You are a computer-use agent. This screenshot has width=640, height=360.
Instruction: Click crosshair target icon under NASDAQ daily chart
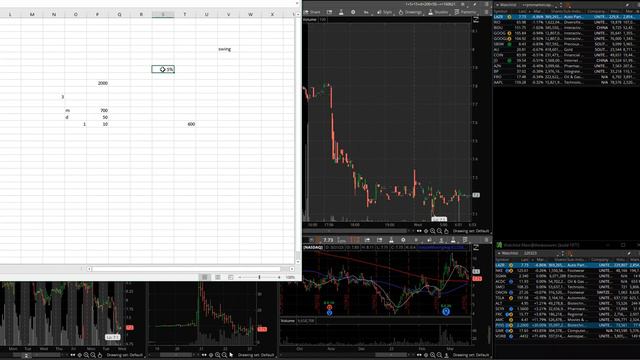(x=426, y=355)
